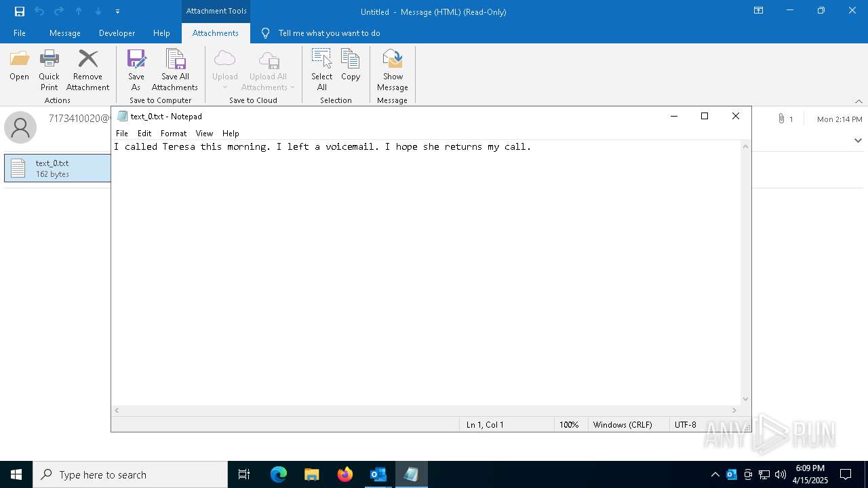
Task: Click Notepad vertical scrollbar up arrow
Action: (x=745, y=146)
